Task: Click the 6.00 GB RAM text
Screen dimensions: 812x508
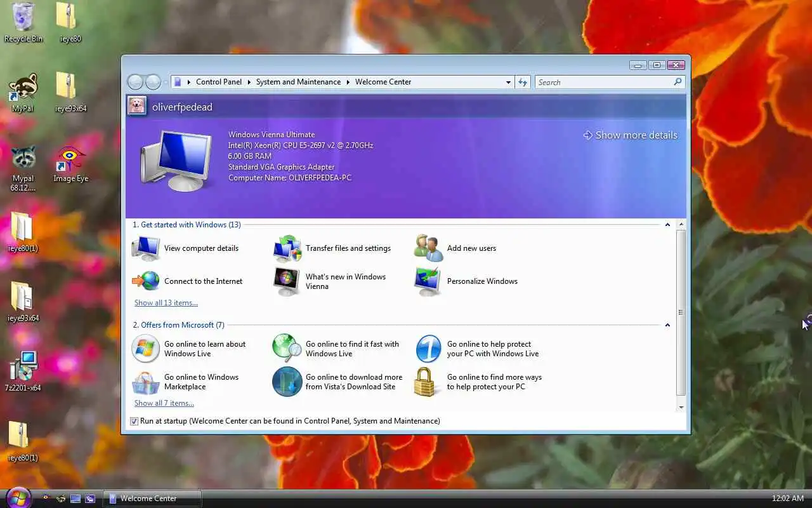Action: pos(250,156)
